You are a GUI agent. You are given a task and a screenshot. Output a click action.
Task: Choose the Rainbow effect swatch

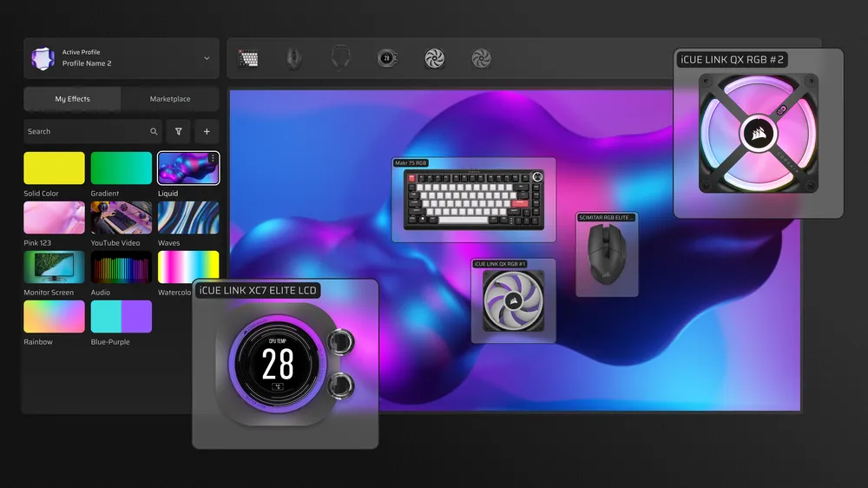54,316
